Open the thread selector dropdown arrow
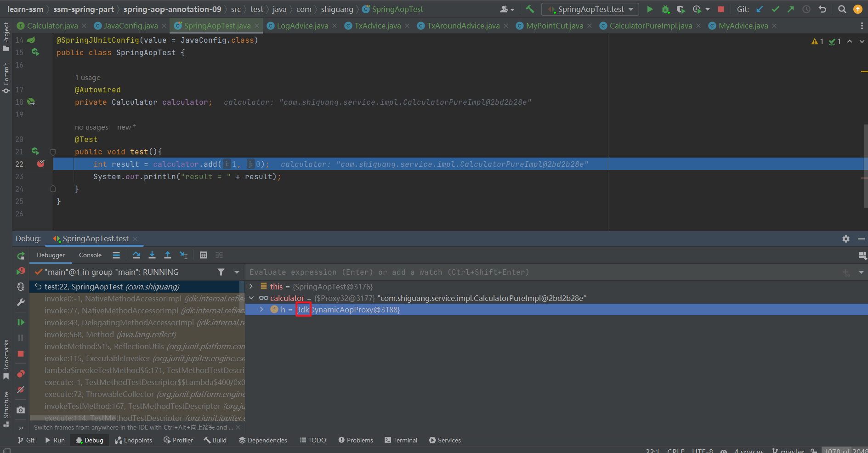This screenshot has width=868, height=453. (237, 272)
